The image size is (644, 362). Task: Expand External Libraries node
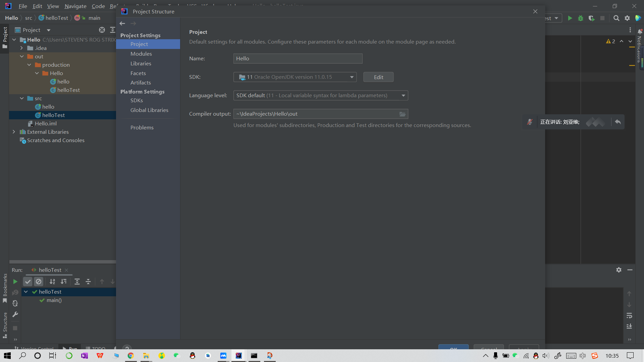tap(14, 132)
